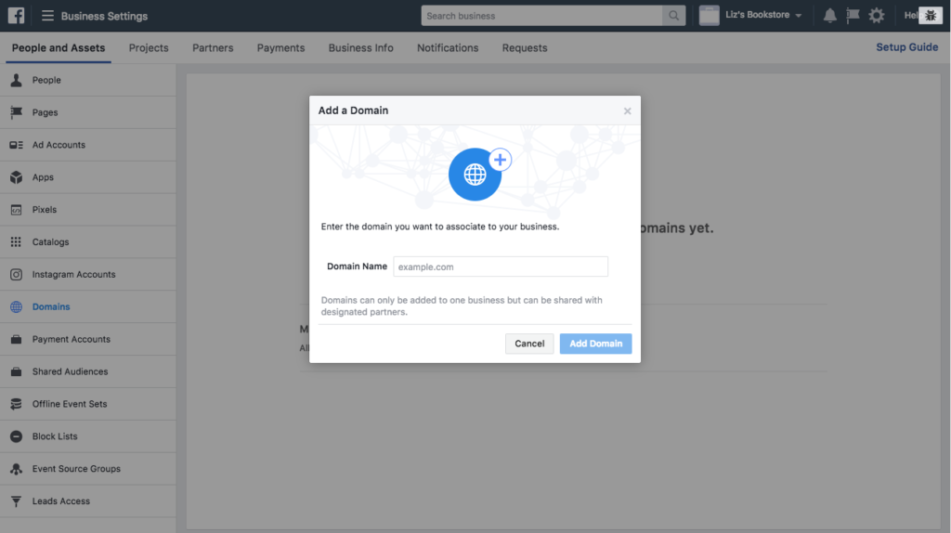Click the Cancel button

tap(529, 344)
